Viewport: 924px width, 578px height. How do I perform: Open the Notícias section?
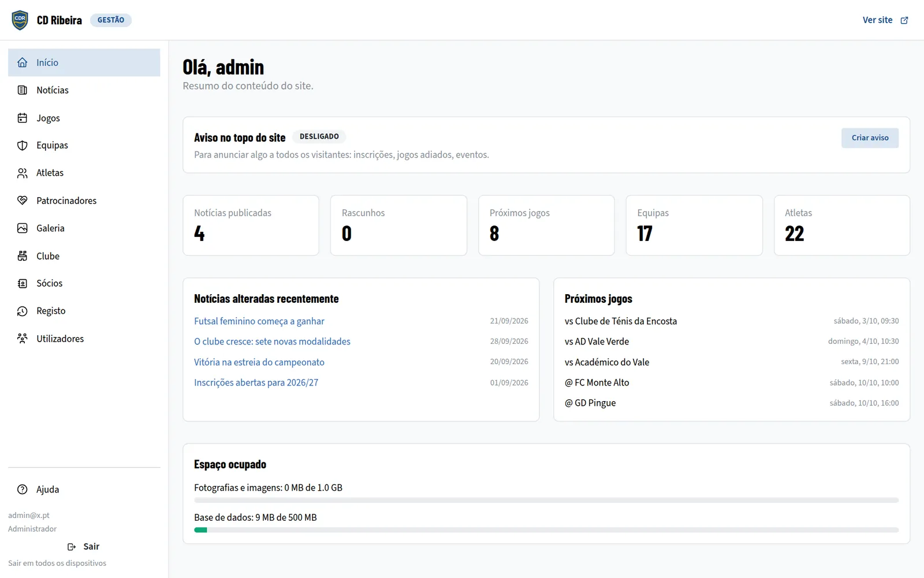coord(84,90)
